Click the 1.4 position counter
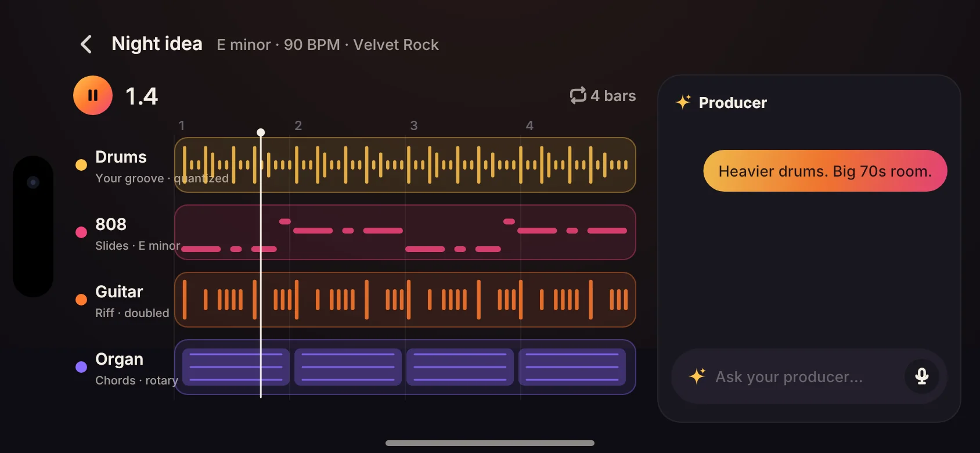Screen dimensions: 980x453 tap(142, 96)
